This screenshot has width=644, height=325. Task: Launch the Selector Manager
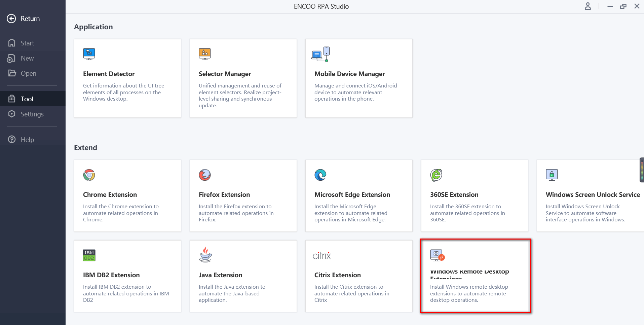click(243, 78)
